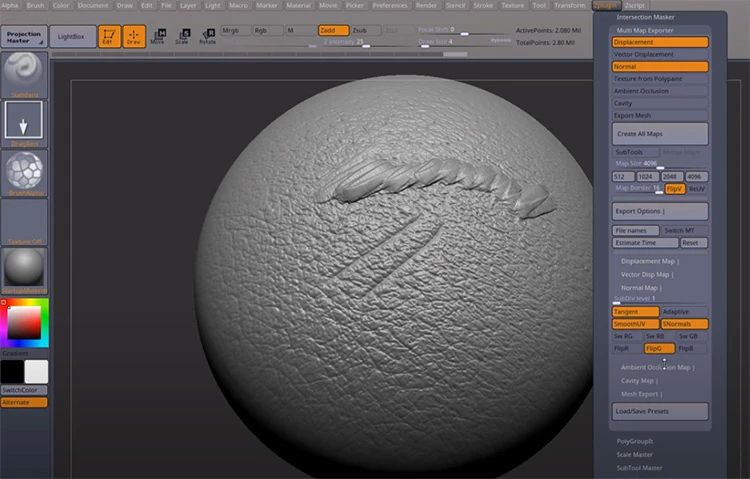Activate Draw mode icon
Image resolution: width=750 pixels, height=479 pixels.
[x=134, y=36]
